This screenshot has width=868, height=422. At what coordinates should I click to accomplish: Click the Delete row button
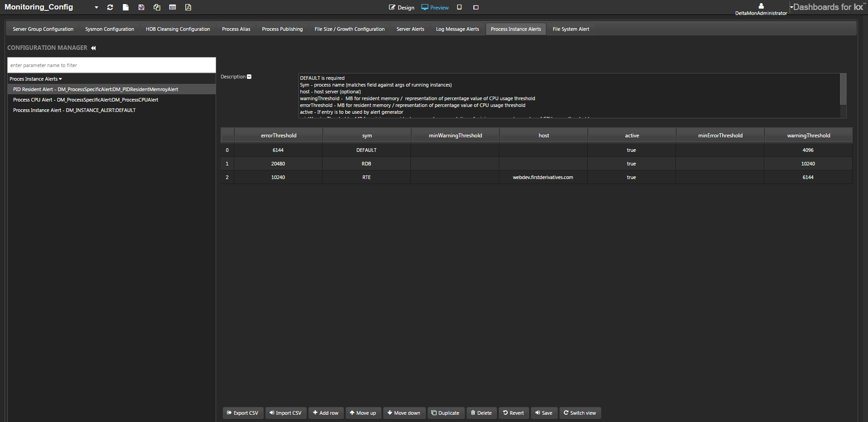[482, 413]
